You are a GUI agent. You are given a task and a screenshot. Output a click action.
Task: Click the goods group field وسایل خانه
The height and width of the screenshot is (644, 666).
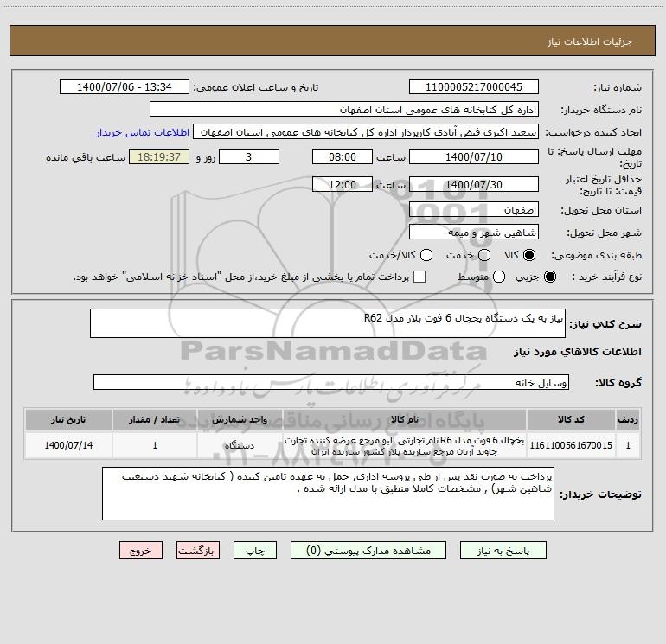coord(331,382)
